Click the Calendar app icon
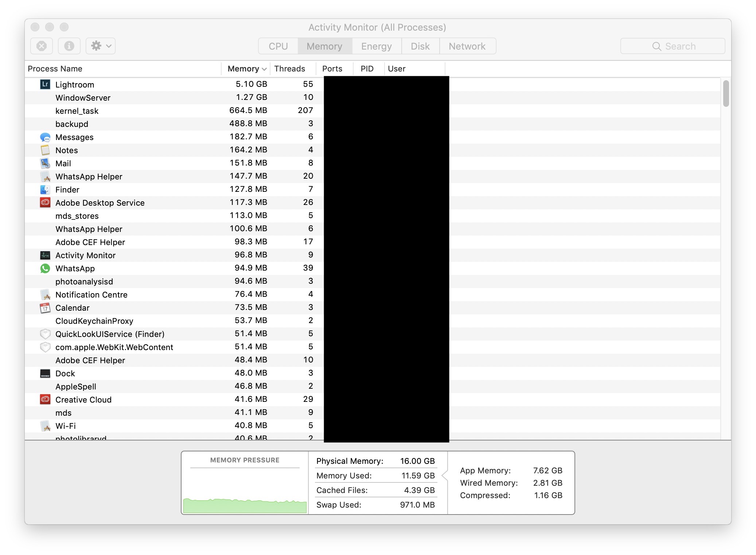This screenshot has height=555, width=756. coord(45,308)
